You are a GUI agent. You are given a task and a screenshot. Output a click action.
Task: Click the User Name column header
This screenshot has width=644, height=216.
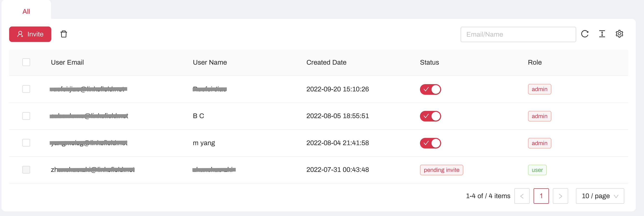point(210,62)
